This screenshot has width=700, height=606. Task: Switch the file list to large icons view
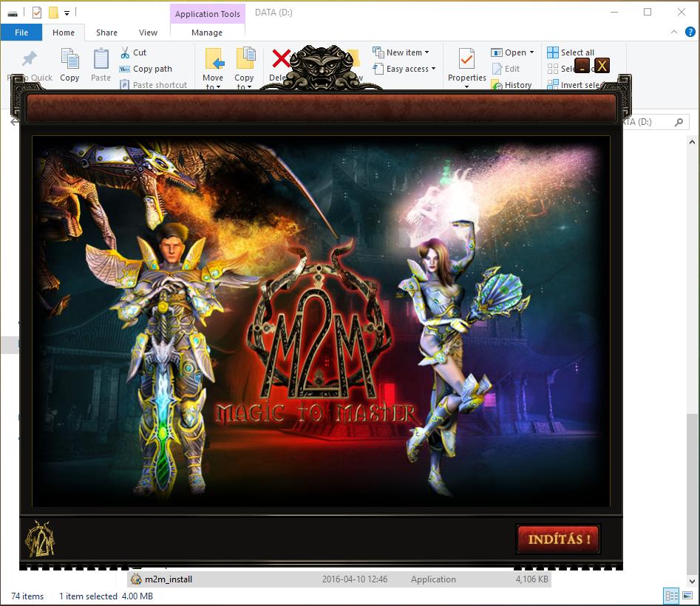coord(687,596)
